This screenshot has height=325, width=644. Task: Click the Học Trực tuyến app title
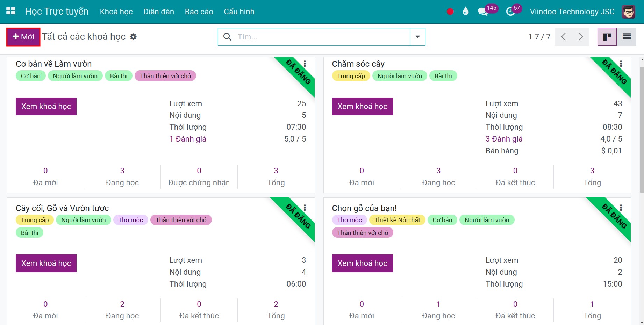(x=57, y=12)
